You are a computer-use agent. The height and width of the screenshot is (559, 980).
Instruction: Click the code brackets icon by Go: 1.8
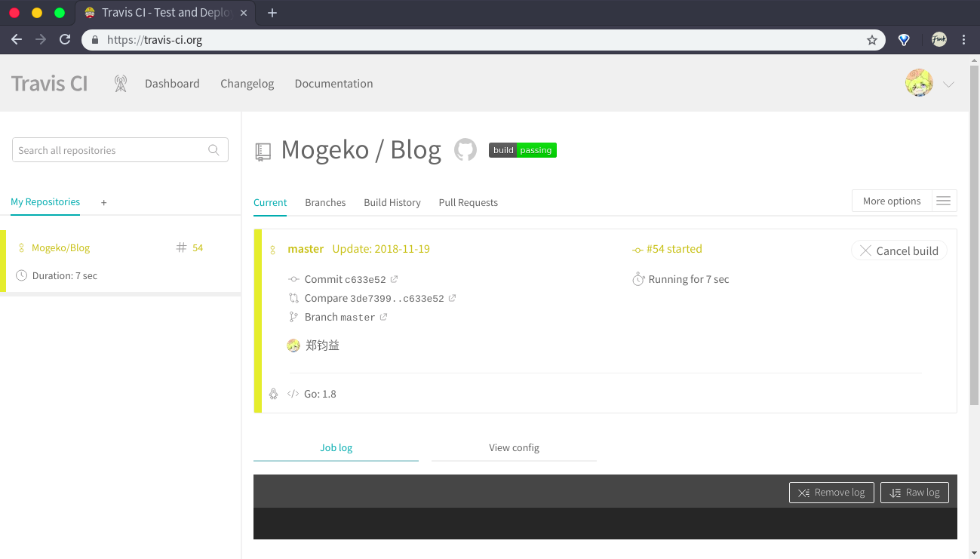293,394
